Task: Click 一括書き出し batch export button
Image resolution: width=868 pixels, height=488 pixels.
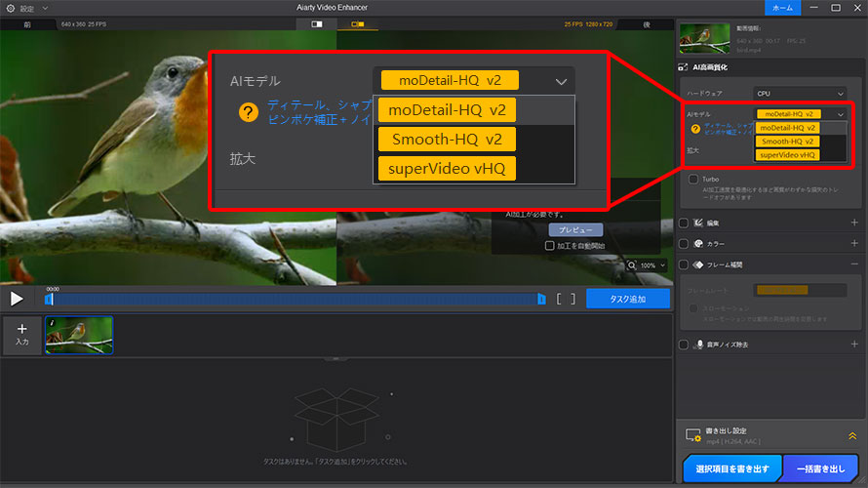Action: pyautogui.click(x=820, y=468)
